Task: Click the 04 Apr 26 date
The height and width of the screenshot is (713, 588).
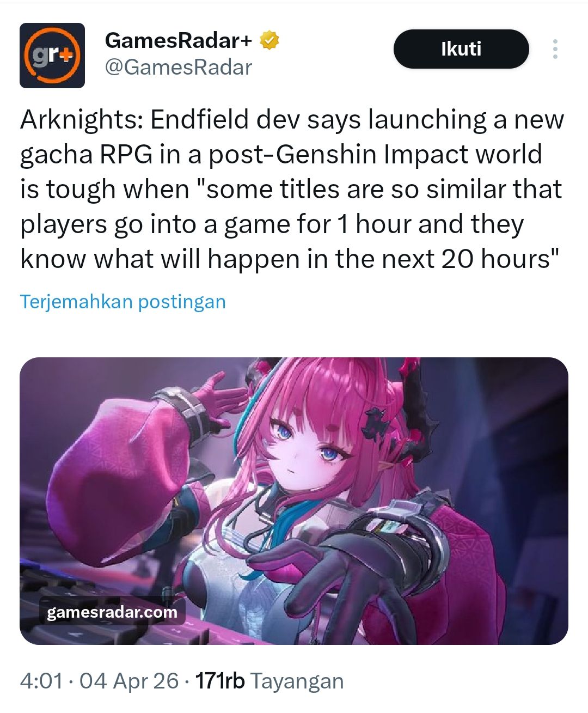Action: pos(129,681)
